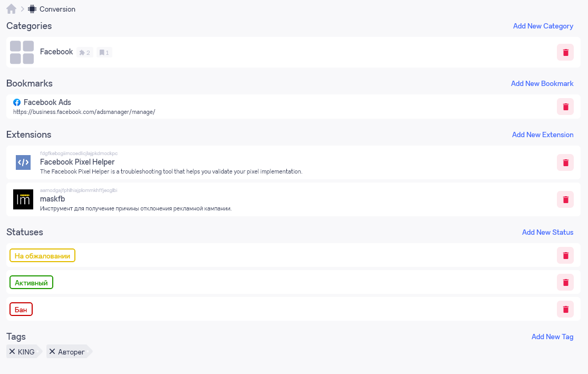The width and height of the screenshot is (588, 374).
Task: Delete the Активный status
Action: pyautogui.click(x=565, y=282)
